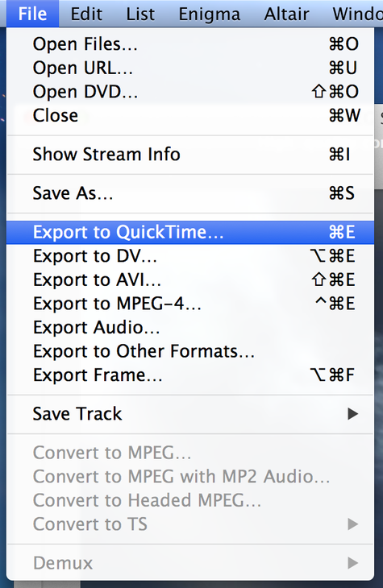Select the Export Frame… option
The height and width of the screenshot is (588, 383).
(x=190, y=375)
